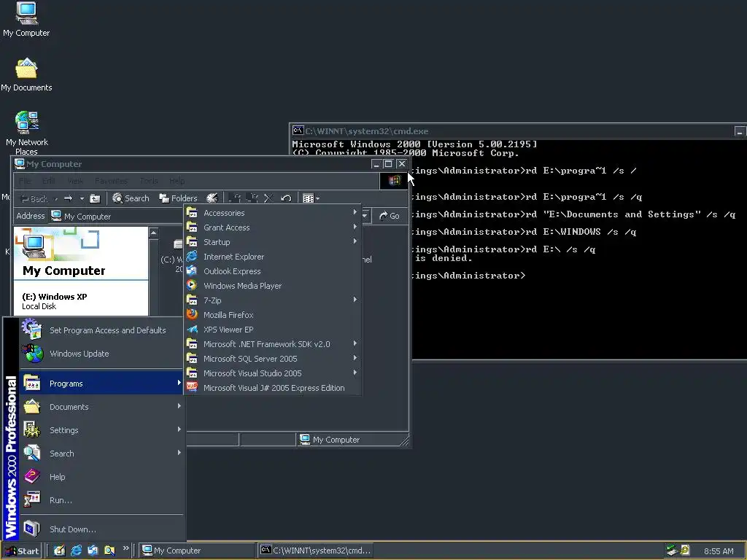Click the Move To toolbar icon
This screenshot has width=747, height=560.
[x=234, y=198]
